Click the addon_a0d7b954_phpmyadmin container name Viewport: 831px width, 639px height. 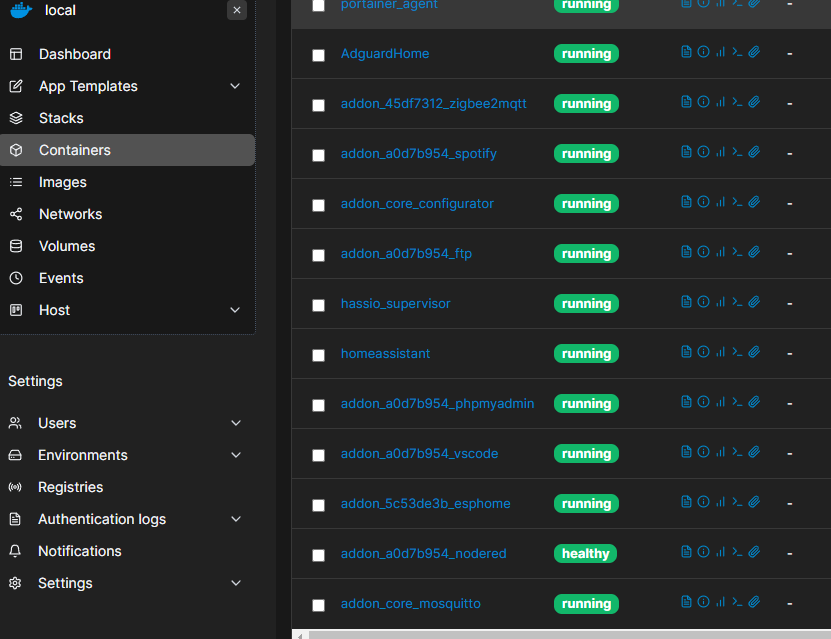[437, 403]
